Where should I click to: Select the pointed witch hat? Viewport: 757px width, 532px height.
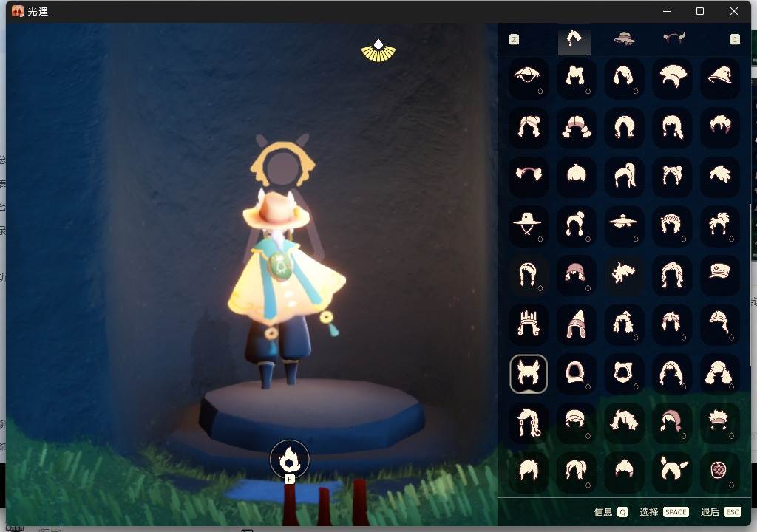click(719, 78)
